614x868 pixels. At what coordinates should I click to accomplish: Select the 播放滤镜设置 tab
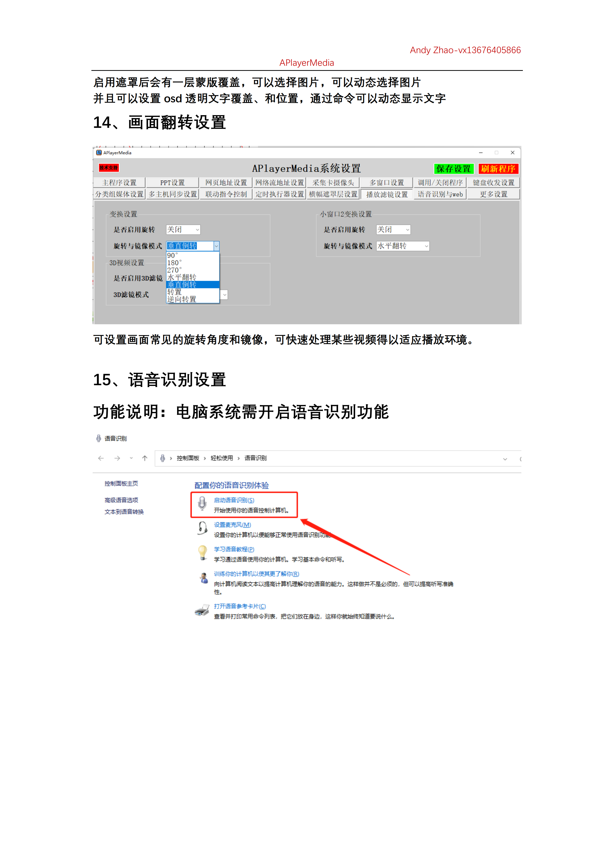[x=386, y=194]
